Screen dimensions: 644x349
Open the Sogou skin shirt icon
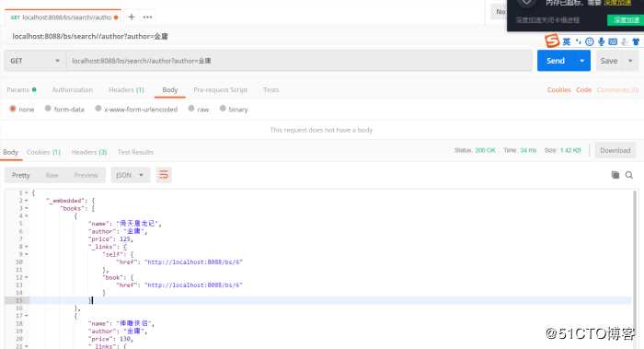coord(636,41)
